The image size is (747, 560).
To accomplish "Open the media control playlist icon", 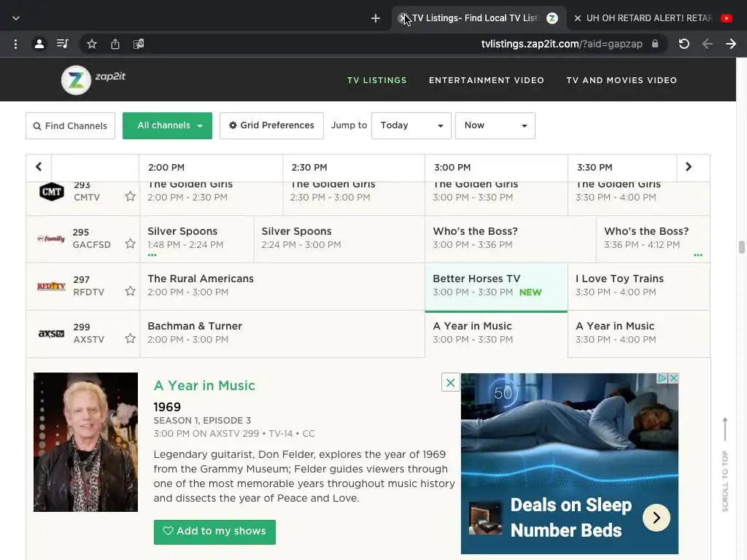I will (63, 44).
